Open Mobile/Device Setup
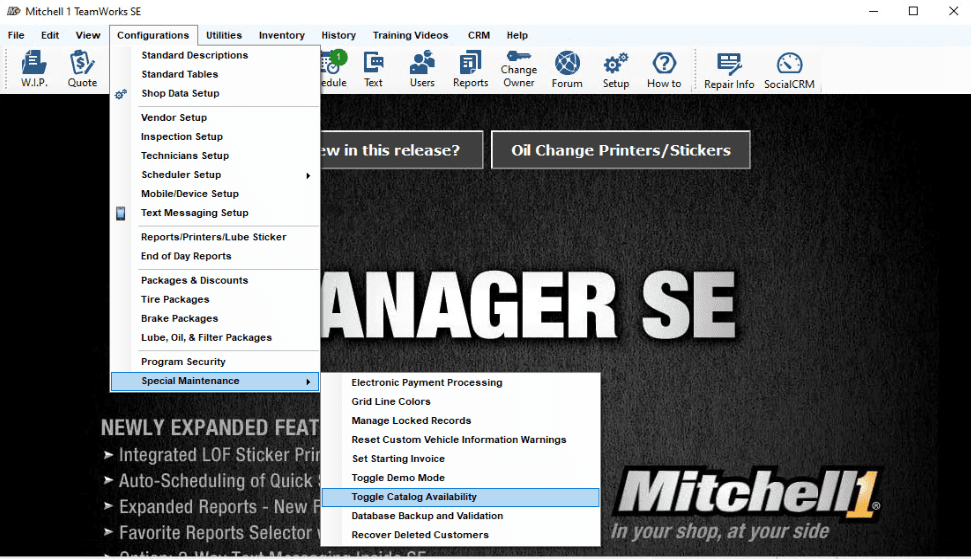Viewport: 971px width, 559px height. point(189,194)
